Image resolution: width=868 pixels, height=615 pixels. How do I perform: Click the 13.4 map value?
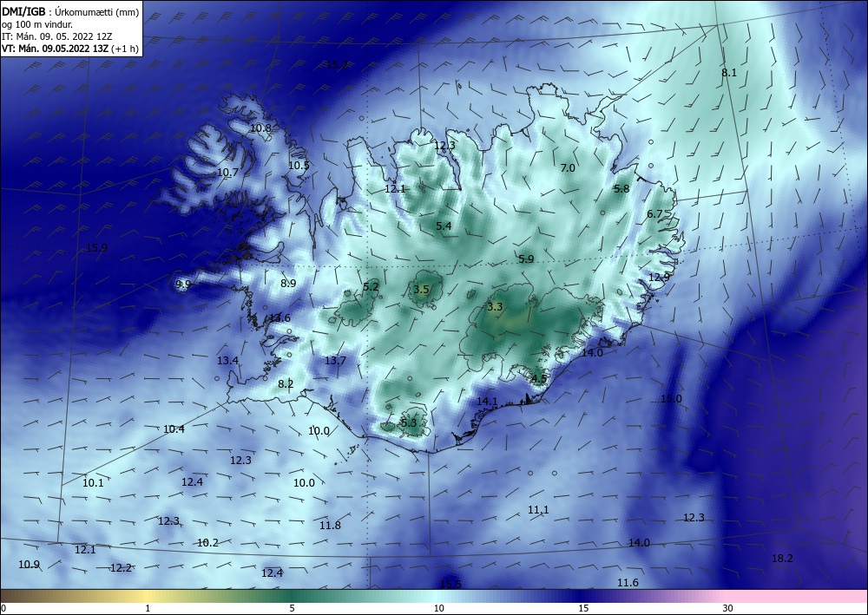pyautogui.click(x=227, y=361)
